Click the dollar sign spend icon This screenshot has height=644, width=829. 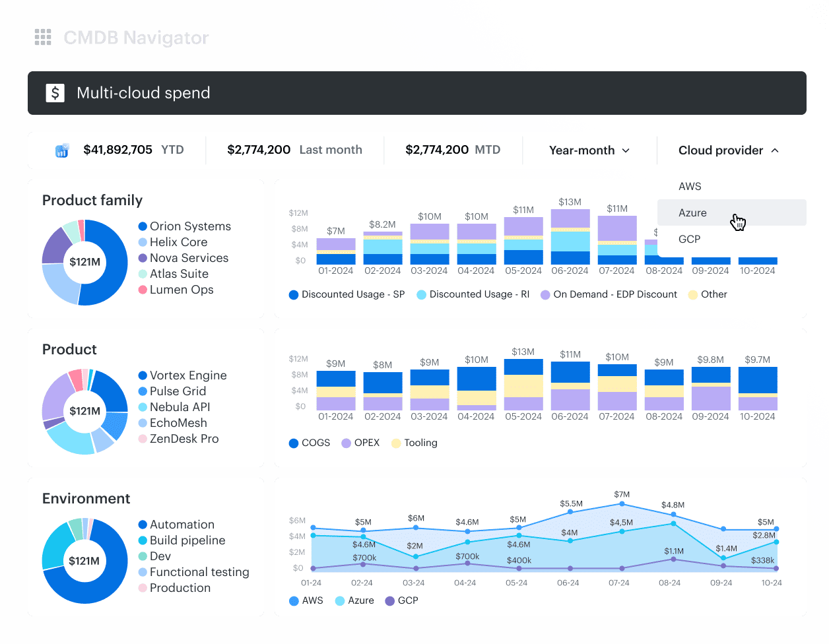(x=55, y=93)
